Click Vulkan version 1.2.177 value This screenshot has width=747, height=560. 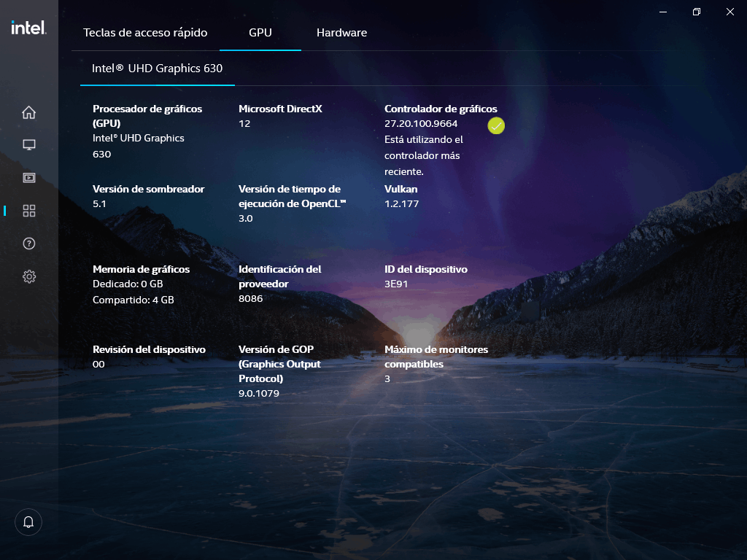tap(402, 204)
